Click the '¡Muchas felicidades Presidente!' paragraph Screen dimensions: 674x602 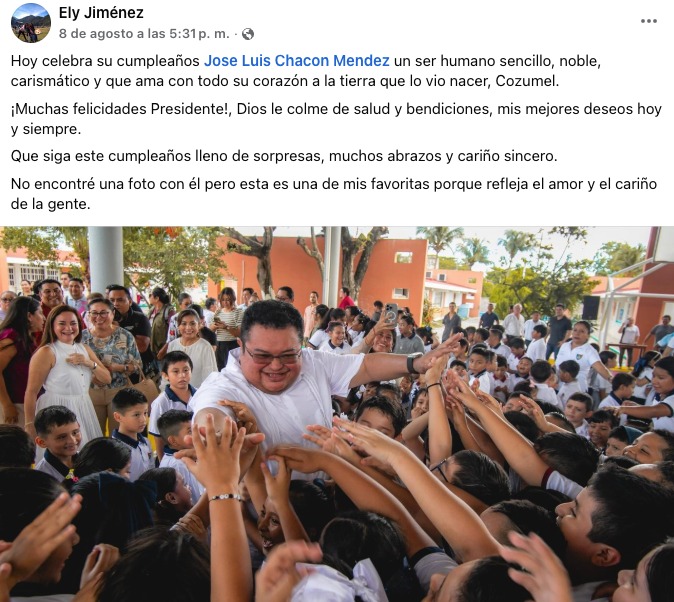point(336,119)
